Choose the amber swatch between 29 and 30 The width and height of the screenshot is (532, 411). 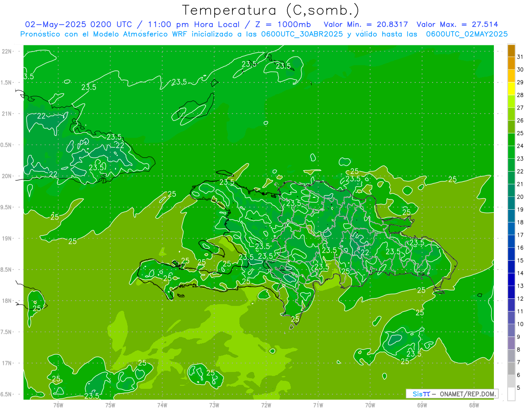pyautogui.click(x=511, y=76)
